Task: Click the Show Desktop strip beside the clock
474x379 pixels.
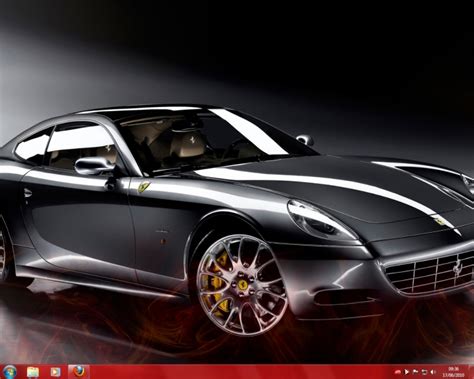Action: [x=471, y=372]
